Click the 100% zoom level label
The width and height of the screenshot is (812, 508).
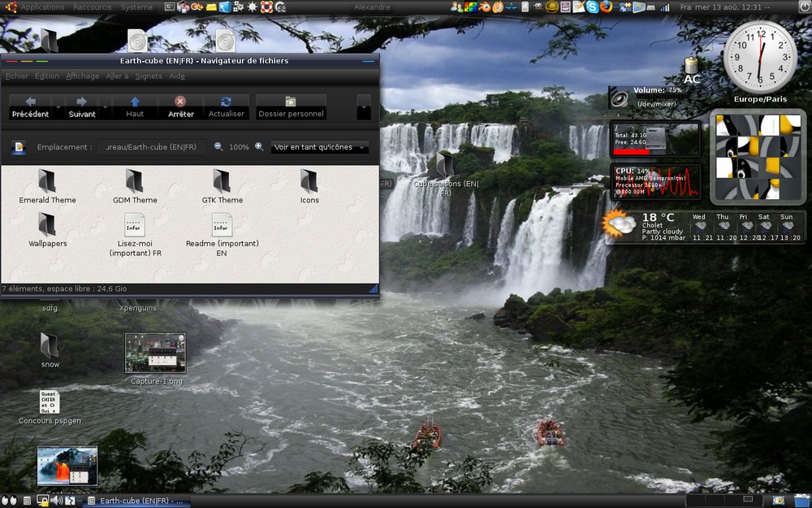click(x=239, y=147)
